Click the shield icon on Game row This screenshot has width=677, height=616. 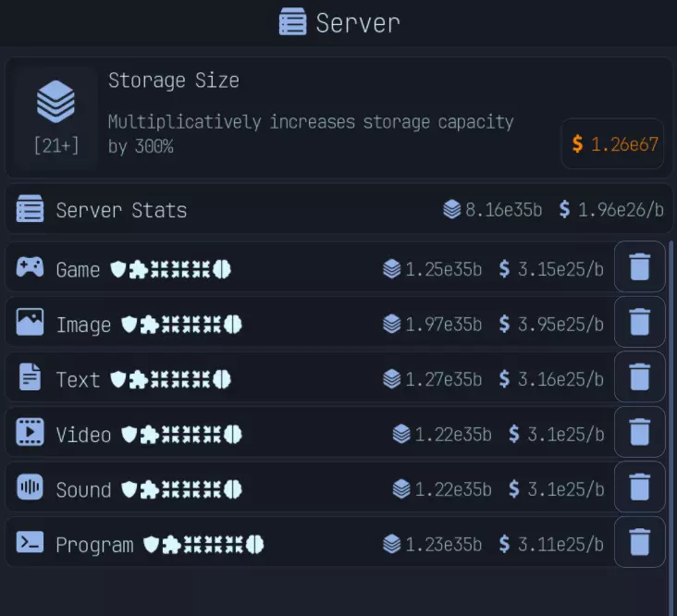118,269
